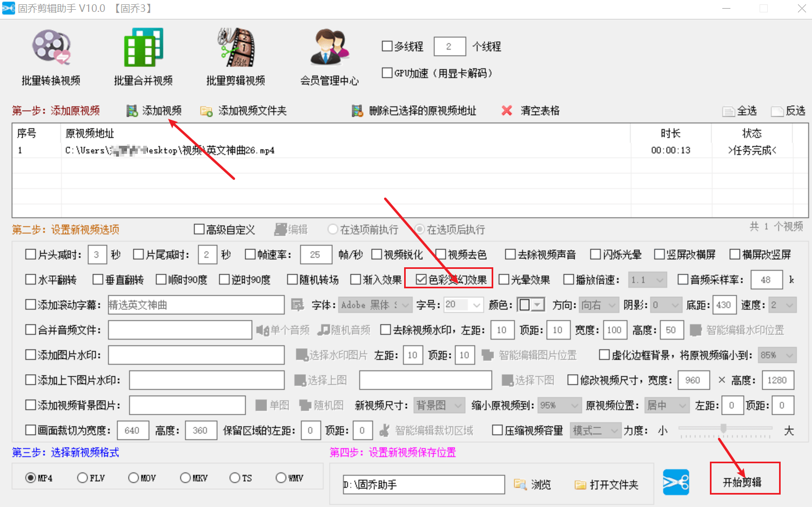Click the 浏览 folder browse icon

[520, 484]
